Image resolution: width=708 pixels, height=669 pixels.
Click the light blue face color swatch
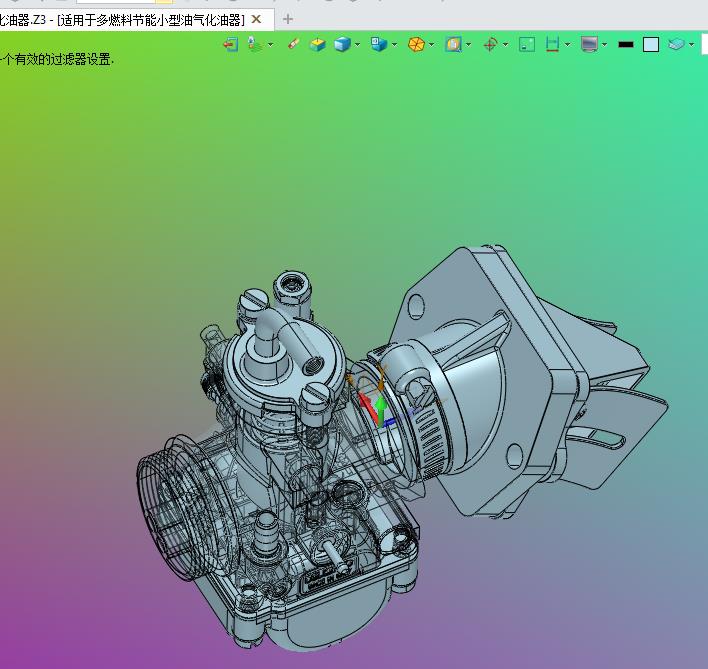(x=651, y=44)
